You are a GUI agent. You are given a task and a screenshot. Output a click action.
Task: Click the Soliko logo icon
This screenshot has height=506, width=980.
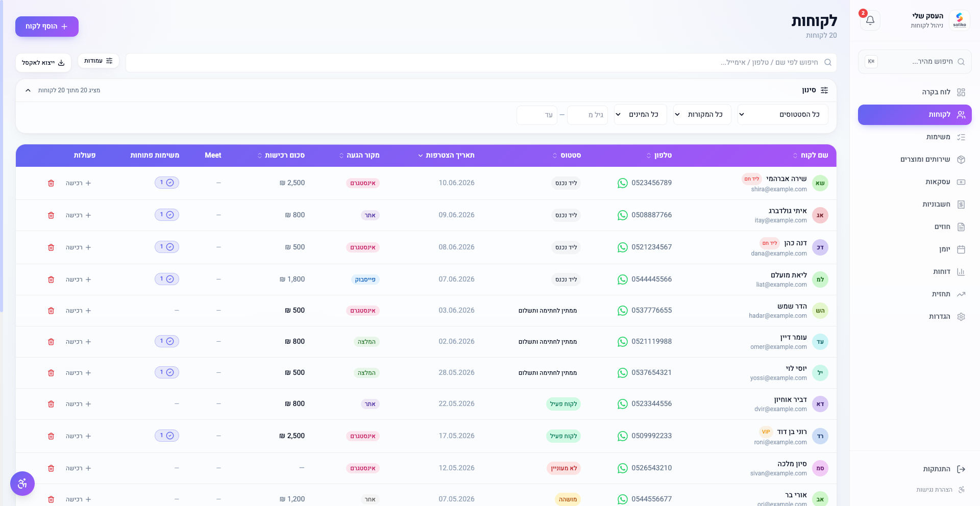(x=960, y=20)
